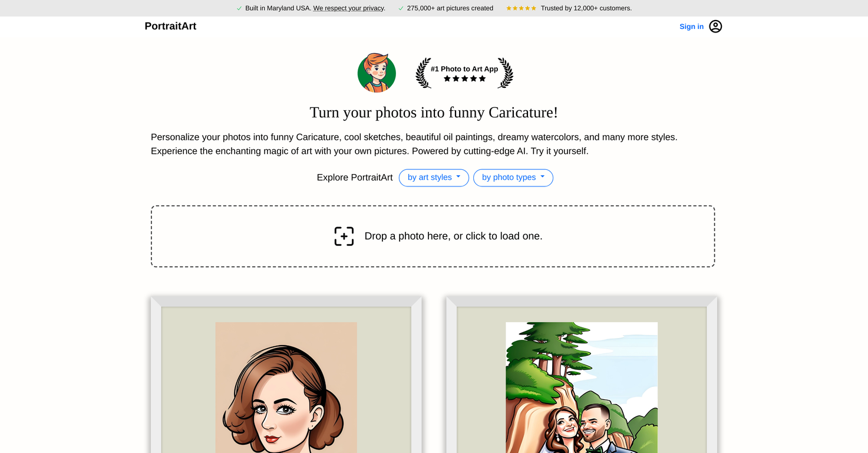The height and width of the screenshot is (453, 868).
Task: Click the PortraitArt brand name
Action: coord(170,26)
